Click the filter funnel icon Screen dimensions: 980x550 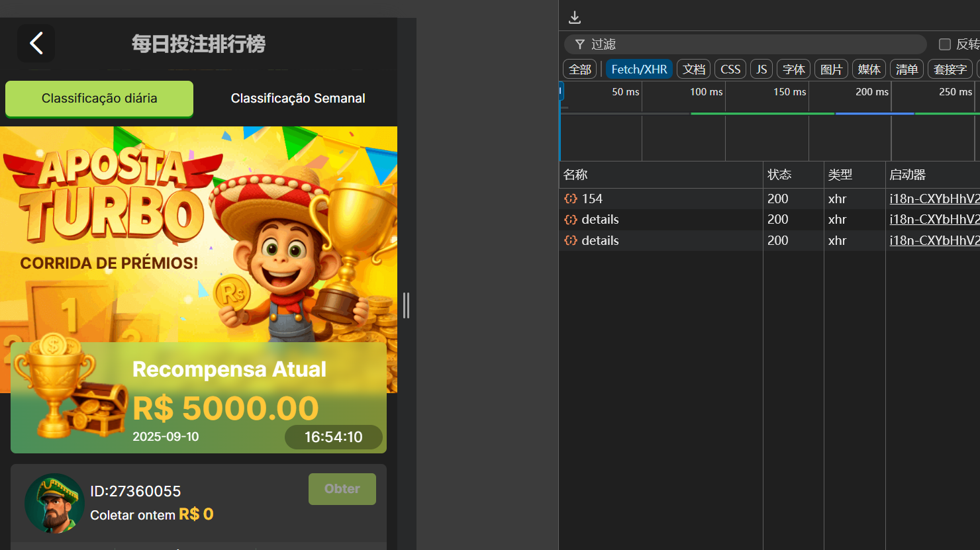click(x=580, y=44)
